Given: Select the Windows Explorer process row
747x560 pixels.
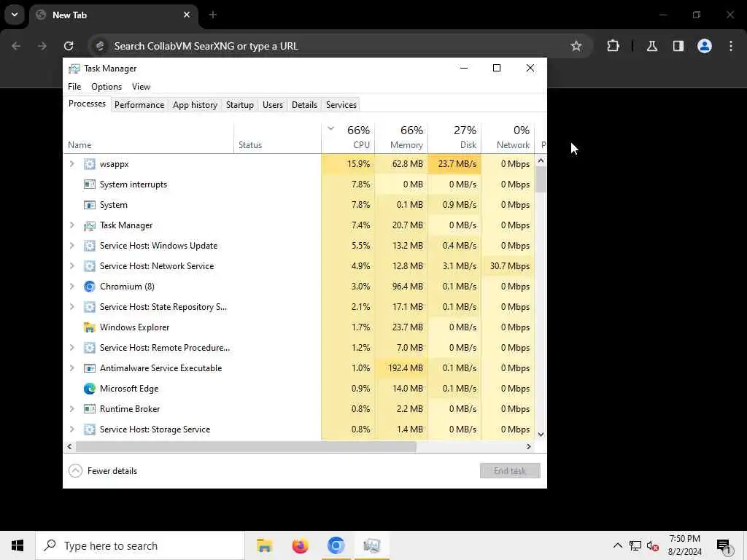Looking at the screenshot, I should coord(299,327).
